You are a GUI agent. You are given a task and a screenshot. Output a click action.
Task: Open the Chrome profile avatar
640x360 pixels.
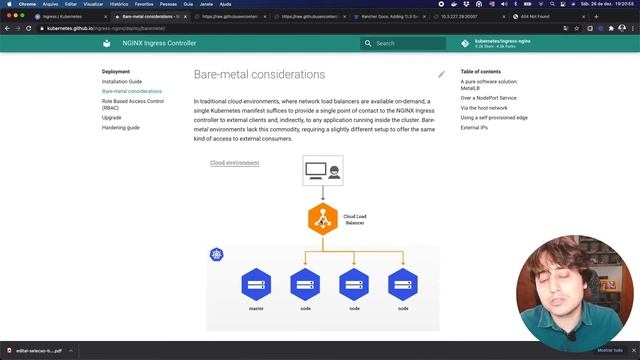click(622, 28)
